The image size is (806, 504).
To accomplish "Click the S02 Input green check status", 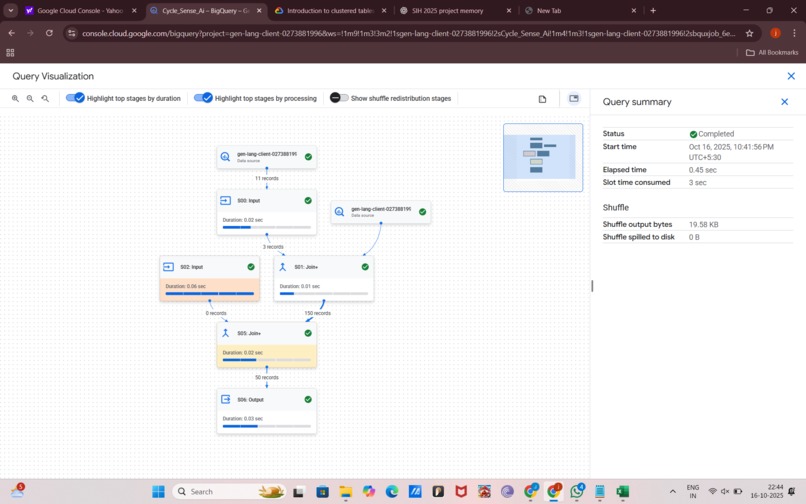I will [251, 267].
